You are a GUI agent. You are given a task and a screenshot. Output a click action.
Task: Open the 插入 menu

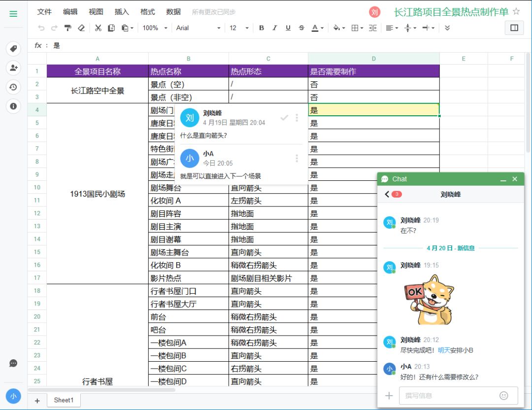122,12
